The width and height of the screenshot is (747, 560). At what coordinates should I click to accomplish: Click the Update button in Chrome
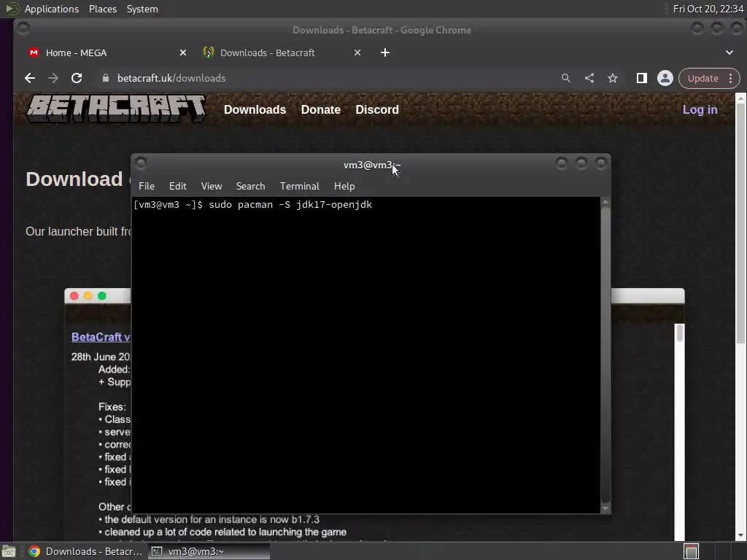click(703, 78)
